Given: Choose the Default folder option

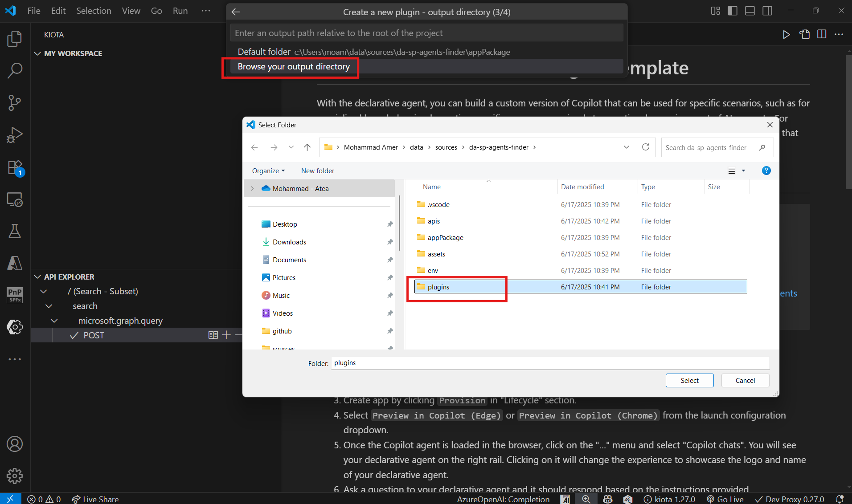Looking at the screenshot, I should tap(427, 52).
